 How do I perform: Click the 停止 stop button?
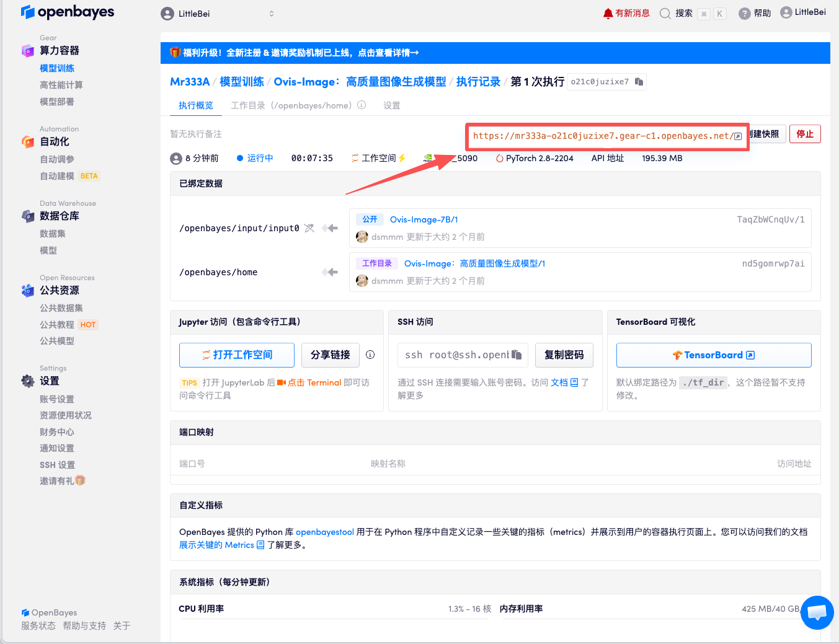(805, 134)
